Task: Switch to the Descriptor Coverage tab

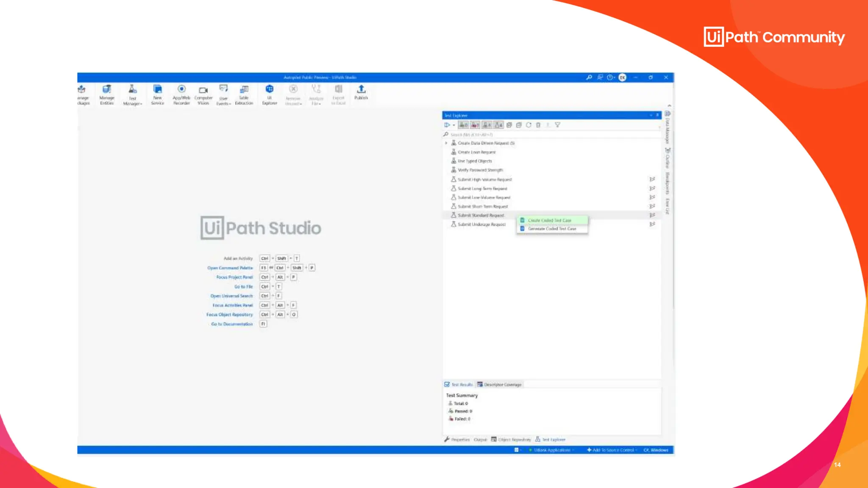Action: [500, 385]
